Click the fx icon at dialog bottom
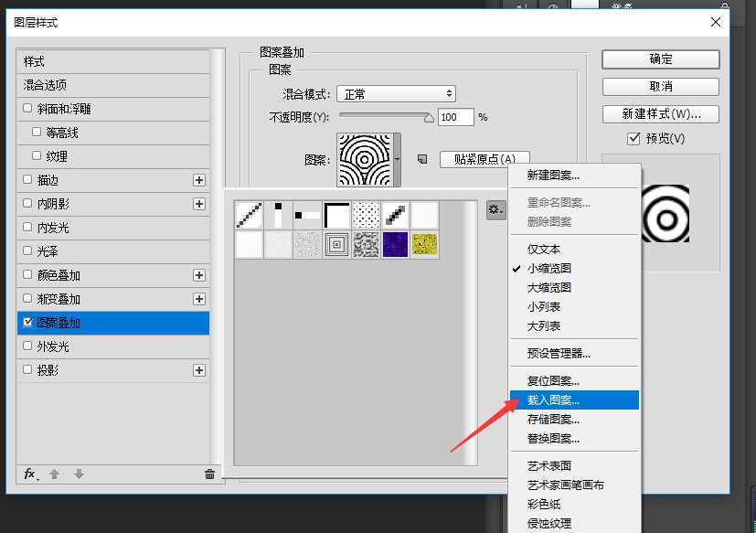The image size is (756, 533). [28, 474]
